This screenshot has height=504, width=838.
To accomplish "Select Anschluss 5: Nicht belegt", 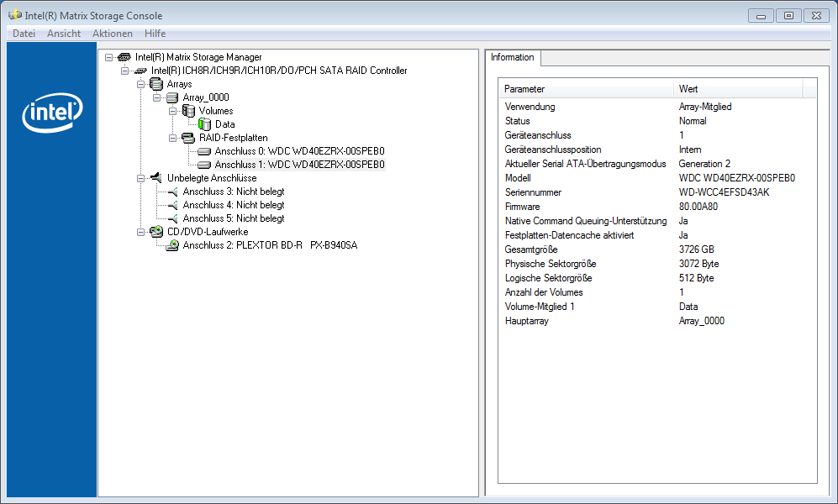I will point(234,218).
